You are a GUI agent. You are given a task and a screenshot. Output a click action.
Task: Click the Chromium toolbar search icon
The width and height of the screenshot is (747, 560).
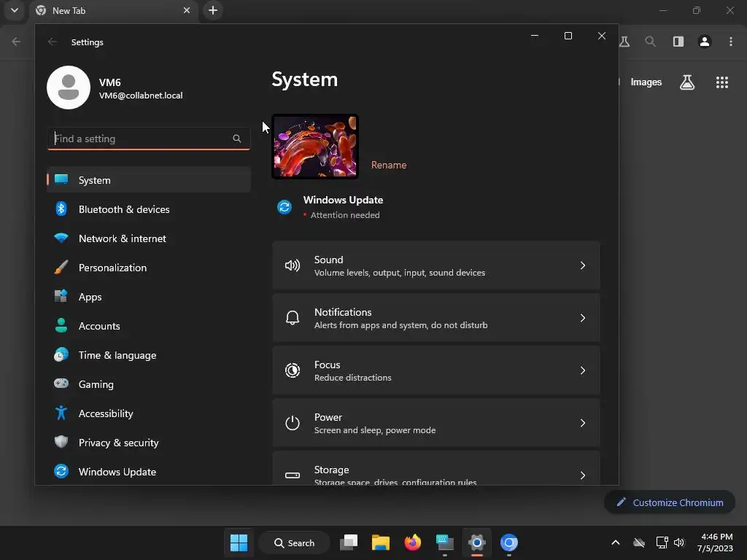[x=650, y=42]
